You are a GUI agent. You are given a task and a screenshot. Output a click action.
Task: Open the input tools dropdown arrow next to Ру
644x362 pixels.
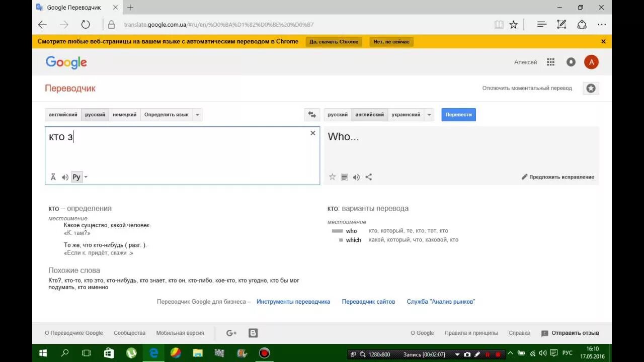coord(86,177)
